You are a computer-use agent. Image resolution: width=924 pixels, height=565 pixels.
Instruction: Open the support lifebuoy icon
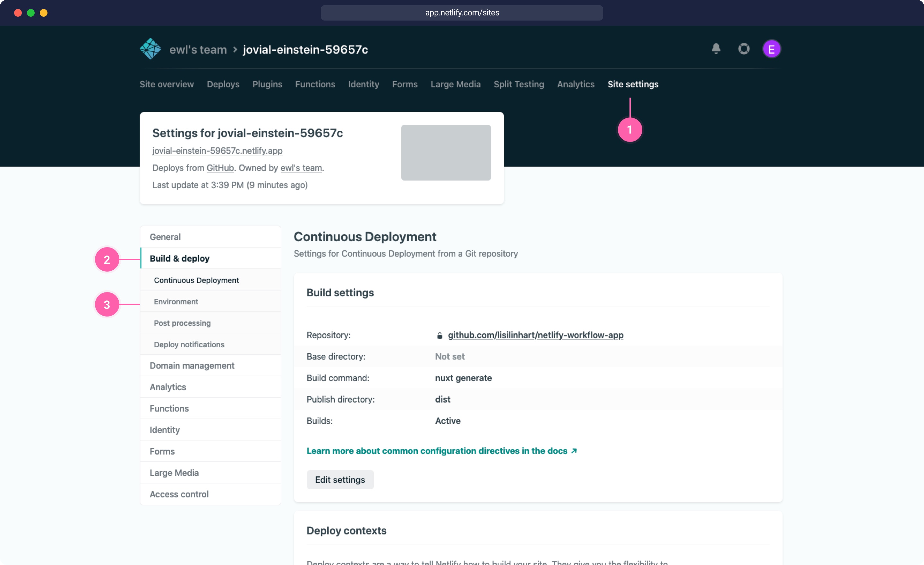(744, 49)
